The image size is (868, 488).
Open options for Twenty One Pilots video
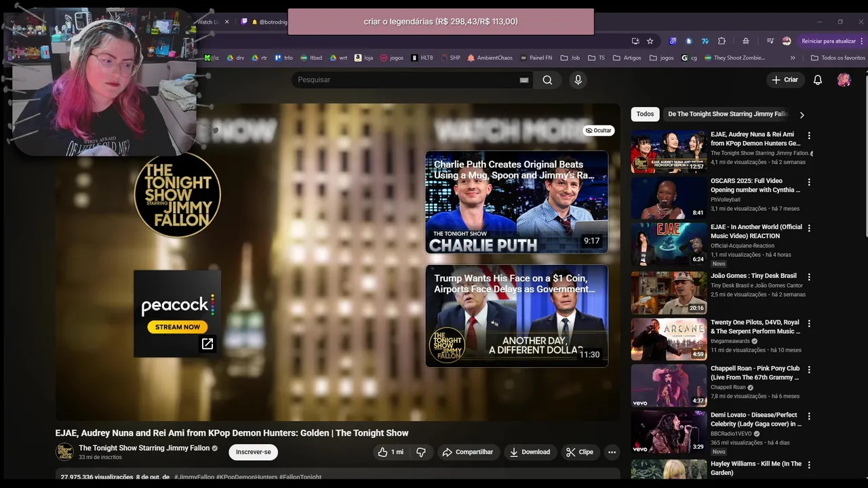[x=809, y=324]
